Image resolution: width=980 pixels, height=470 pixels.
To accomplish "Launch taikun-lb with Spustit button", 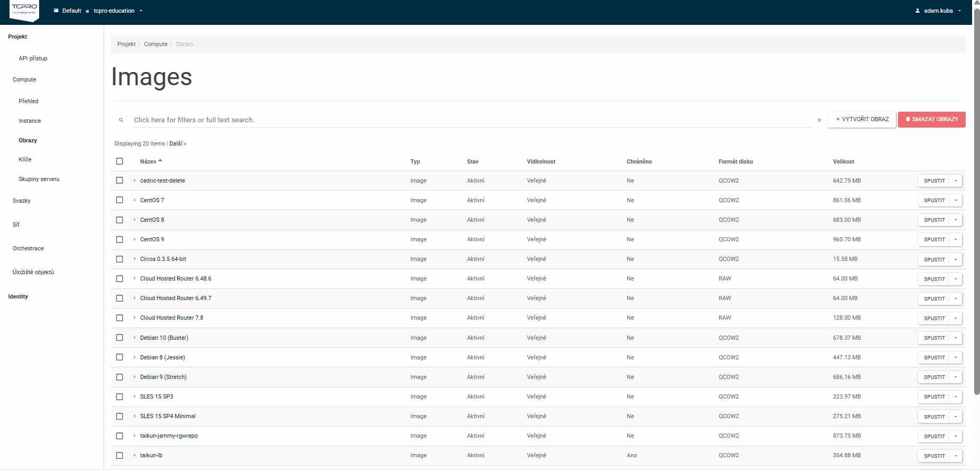I will coord(934,456).
